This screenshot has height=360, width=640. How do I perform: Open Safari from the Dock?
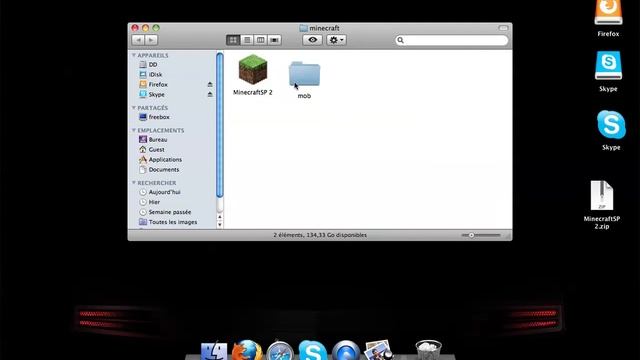tap(280, 351)
